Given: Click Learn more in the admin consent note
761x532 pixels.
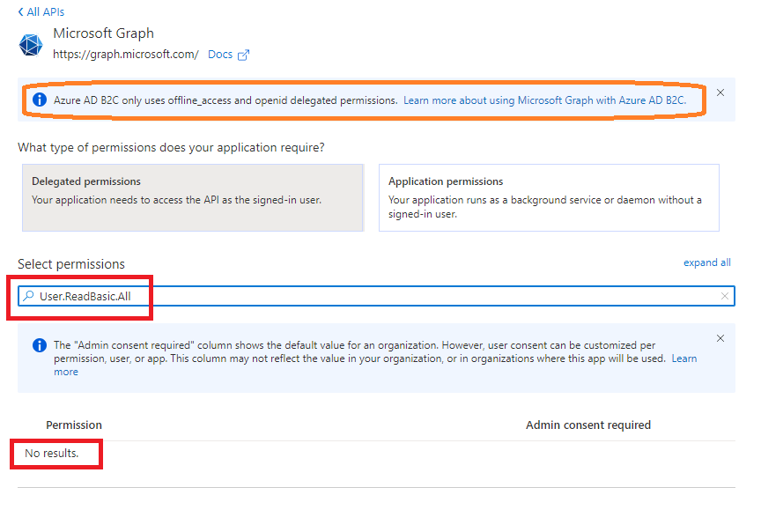Looking at the screenshot, I should 684,358.
